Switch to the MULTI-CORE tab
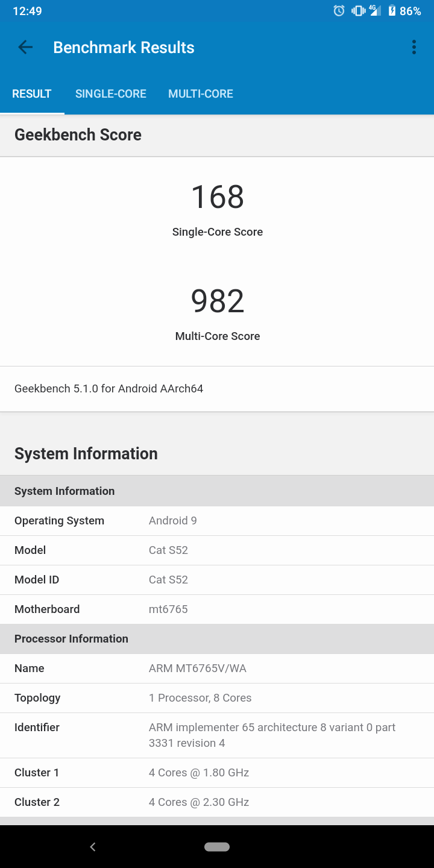The height and width of the screenshot is (868, 434). coord(201,93)
